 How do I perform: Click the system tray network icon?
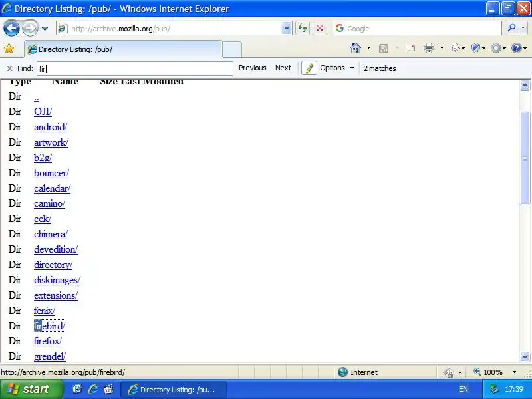(494, 389)
